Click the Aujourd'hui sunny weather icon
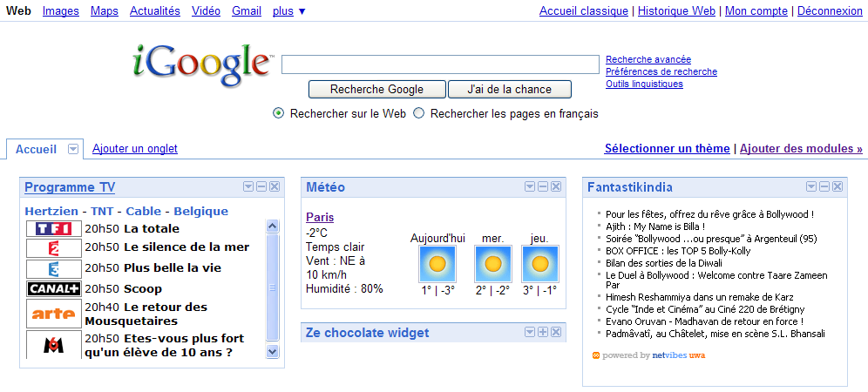868x392 pixels. tap(437, 264)
